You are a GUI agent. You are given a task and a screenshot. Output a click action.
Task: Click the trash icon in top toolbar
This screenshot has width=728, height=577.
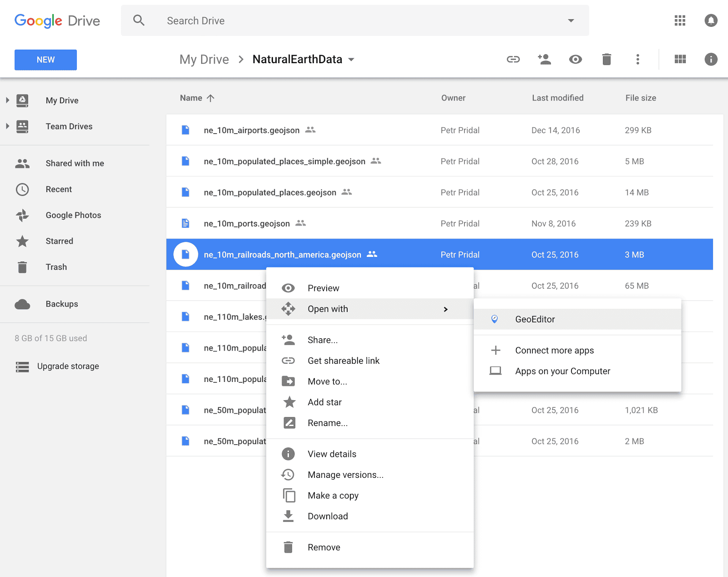pos(607,60)
